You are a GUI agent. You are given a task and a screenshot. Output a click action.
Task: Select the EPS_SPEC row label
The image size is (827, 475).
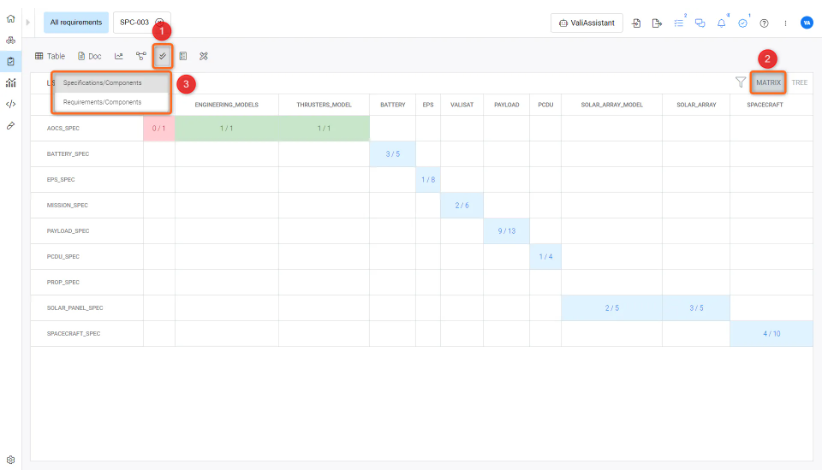61,180
